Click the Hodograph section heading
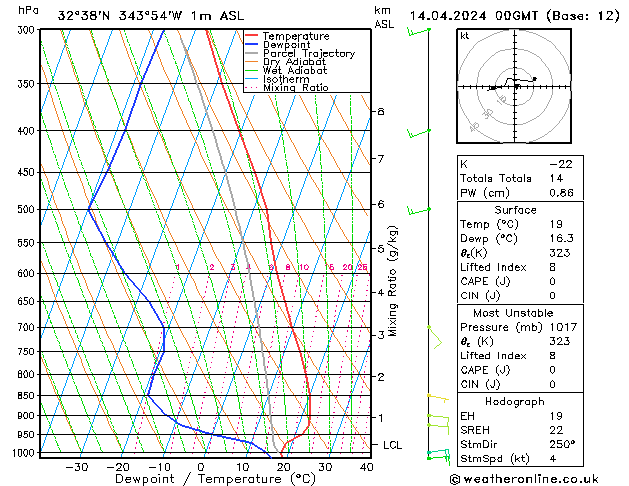629x486 pixels. coord(515,401)
